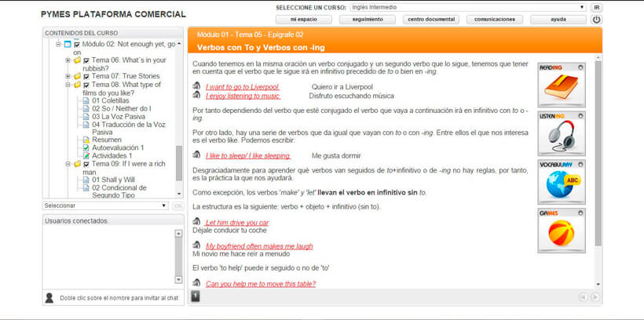Play audio for 'I like to sleep' sentence

(196, 155)
